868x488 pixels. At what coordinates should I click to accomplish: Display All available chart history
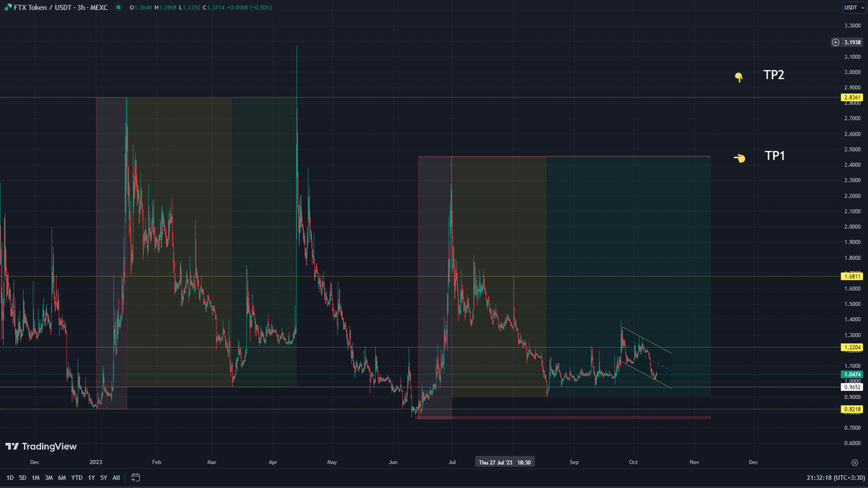(116, 477)
